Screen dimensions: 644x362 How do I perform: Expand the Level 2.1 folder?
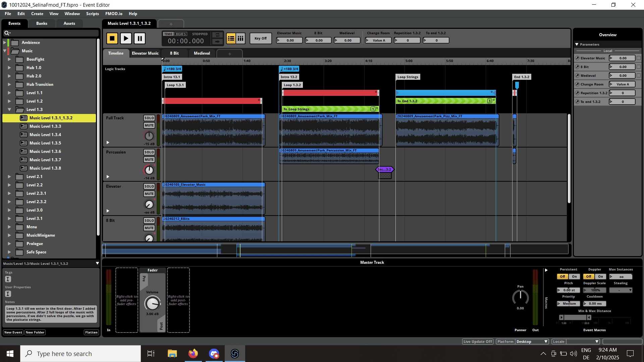coord(9,177)
